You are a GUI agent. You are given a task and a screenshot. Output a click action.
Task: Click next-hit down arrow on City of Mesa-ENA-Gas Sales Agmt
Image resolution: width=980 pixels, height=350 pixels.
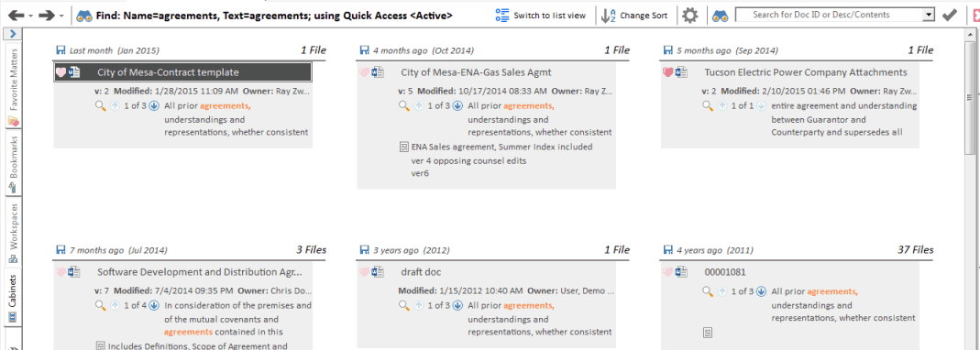457,105
